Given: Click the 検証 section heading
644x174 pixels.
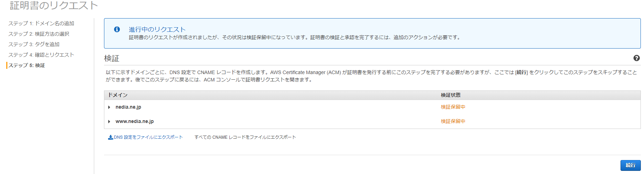Looking at the screenshot, I should [112, 58].
